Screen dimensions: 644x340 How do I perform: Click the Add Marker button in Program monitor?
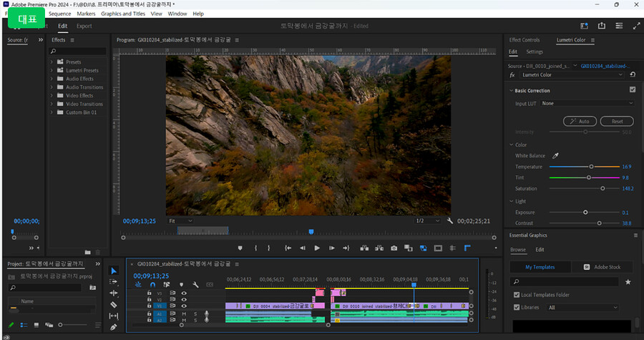pyautogui.click(x=240, y=248)
